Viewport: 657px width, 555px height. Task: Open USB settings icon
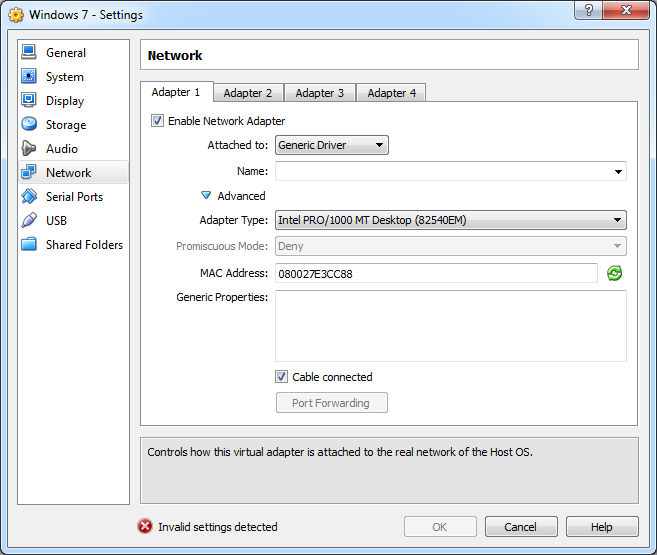point(28,220)
